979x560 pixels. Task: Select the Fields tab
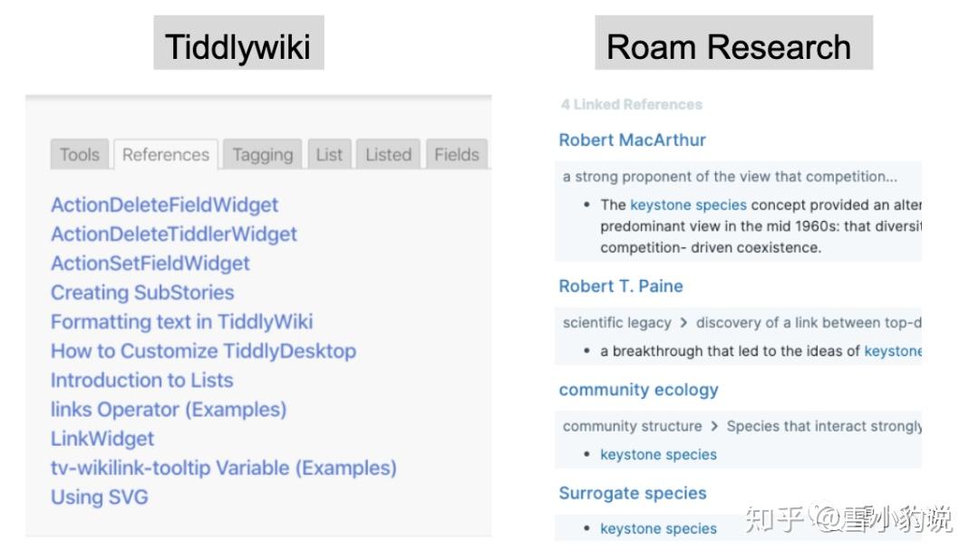(456, 155)
